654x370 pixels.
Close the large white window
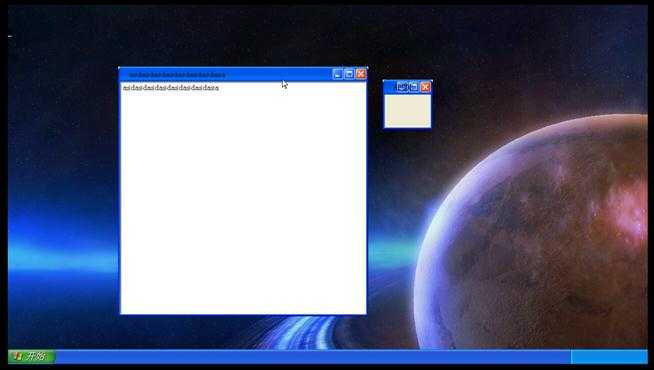pos(361,74)
